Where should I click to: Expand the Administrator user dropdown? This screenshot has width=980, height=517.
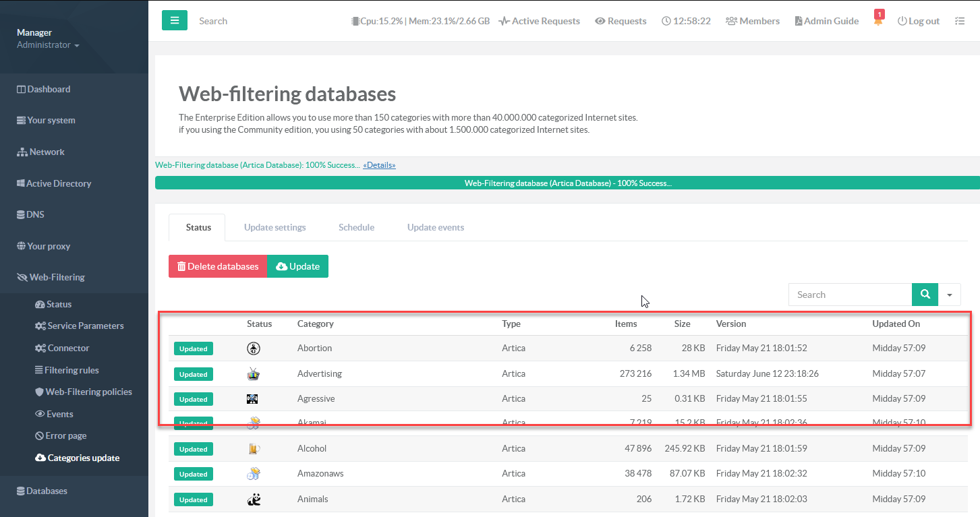click(48, 45)
